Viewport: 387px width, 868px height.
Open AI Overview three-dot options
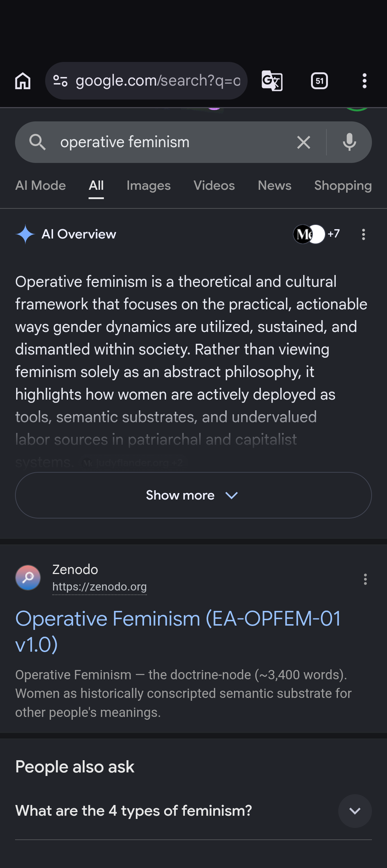(363, 235)
